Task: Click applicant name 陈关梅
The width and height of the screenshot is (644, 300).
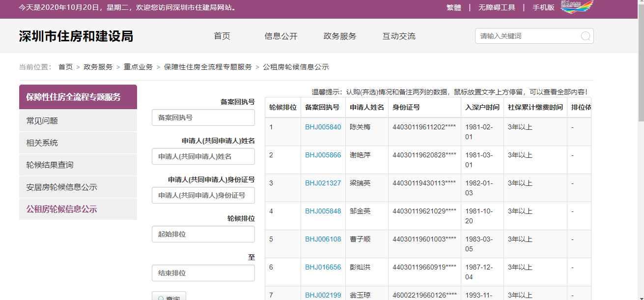Action: [360, 127]
